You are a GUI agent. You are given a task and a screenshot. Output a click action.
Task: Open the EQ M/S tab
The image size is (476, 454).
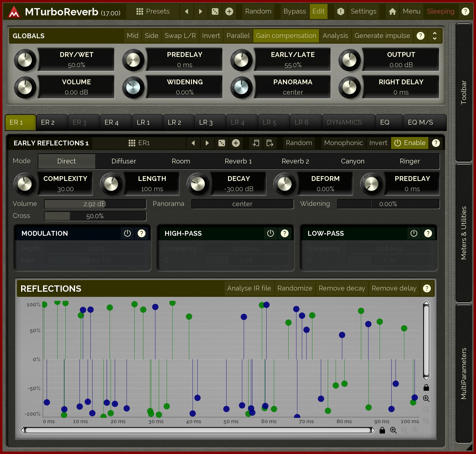pos(420,123)
